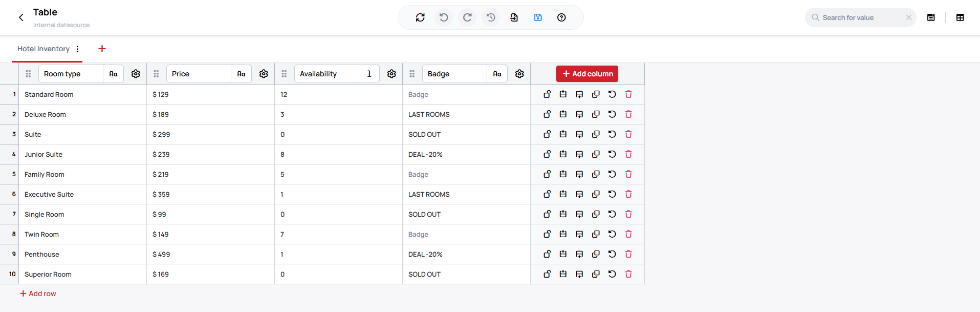Change Availability column number type selector
This screenshot has width=980, height=312.
click(x=369, y=74)
